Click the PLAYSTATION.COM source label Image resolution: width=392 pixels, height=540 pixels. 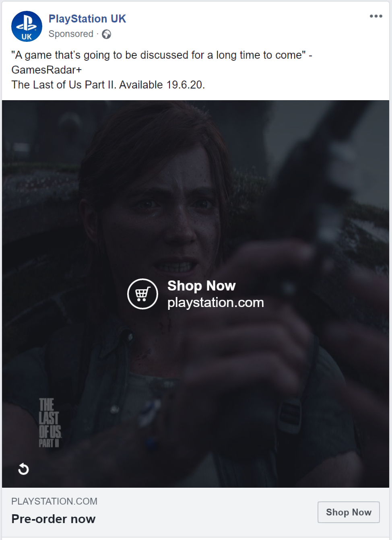pyautogui.click(x=54, y=501)
